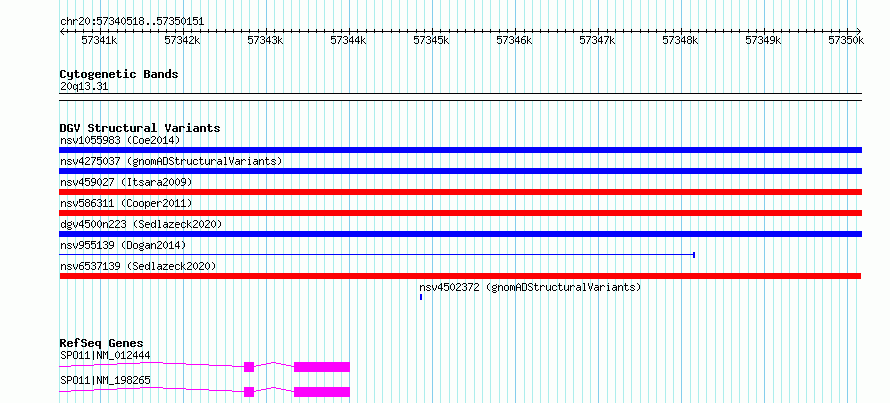Click the large exon of SPO11|NM_012444
Viewport: 890px width, 403px height.
(322, 367)
